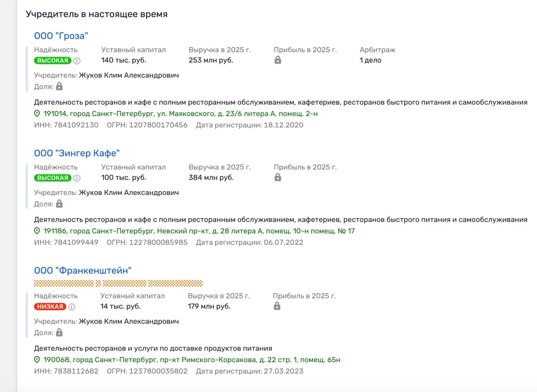Click info icon next to Гроза reliability badge

pos(77,60)
